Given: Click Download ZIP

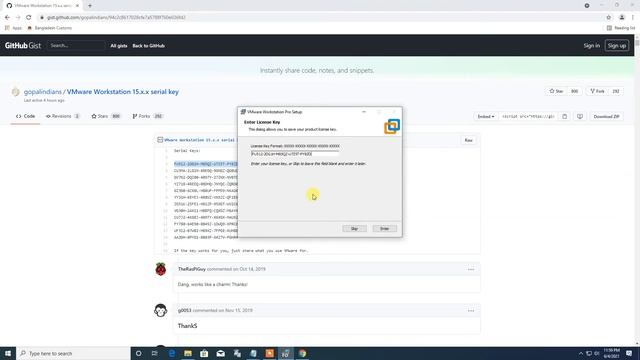Looking at the screenshot, I should click(x=606, y=116).
